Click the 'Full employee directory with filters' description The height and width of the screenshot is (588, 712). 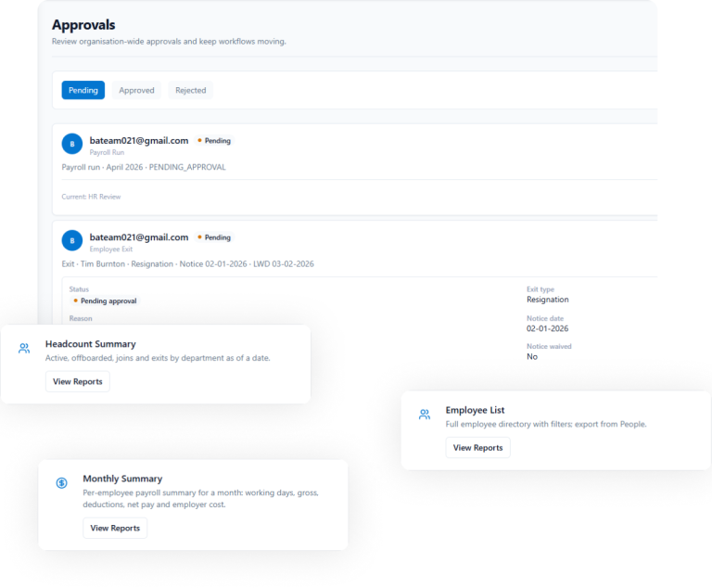tap(546, 424)
